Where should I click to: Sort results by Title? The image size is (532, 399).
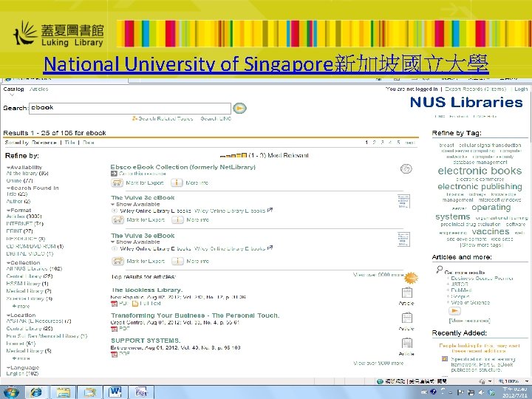pos(69,143)
